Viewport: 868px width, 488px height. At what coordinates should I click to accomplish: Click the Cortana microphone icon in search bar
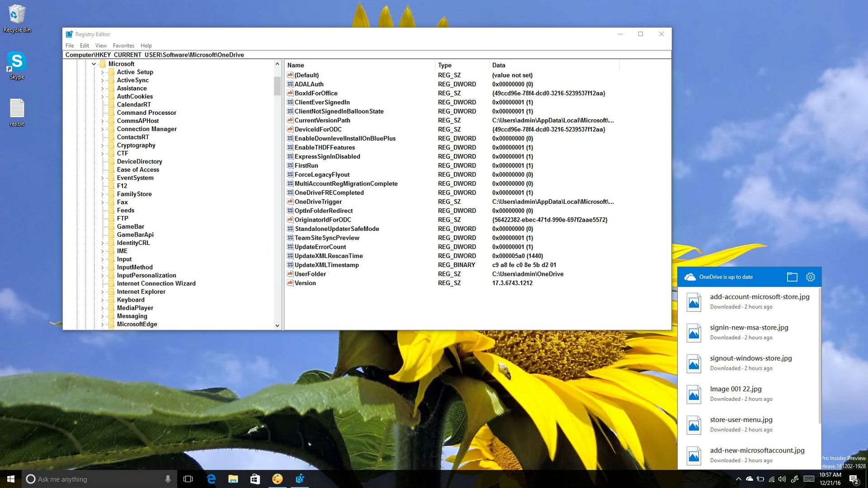168,479
